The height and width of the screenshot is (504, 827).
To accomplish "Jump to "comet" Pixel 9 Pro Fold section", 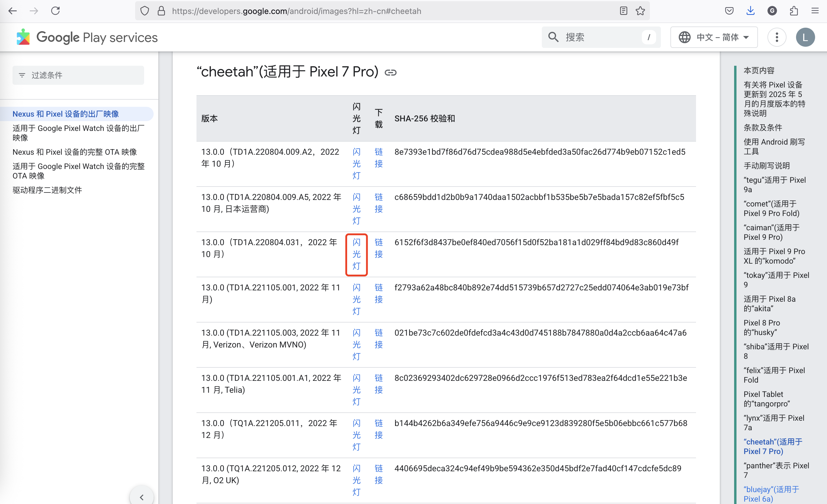I will click(771, 209).
